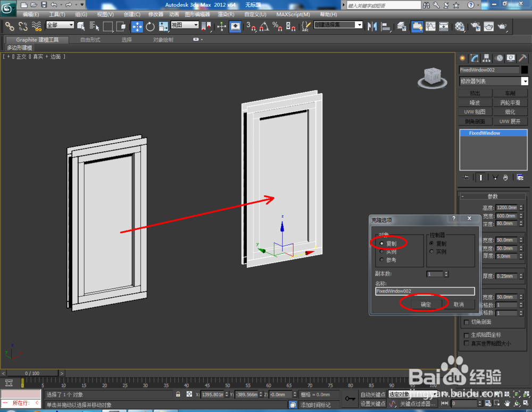Select 复制 radio in 控制器 group
This screenshot has width=532, height=412.
tap(431, 243)
